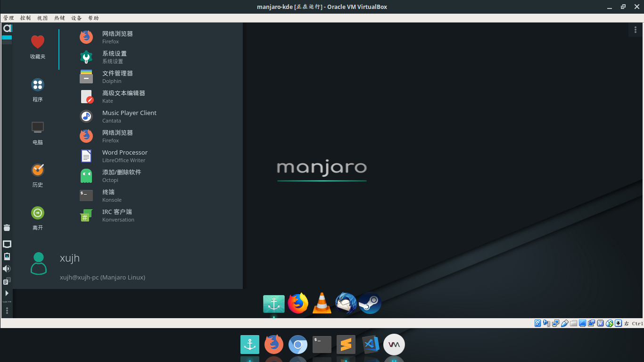This screenshot has width=644, height=362.
Task: Click VirtualBox VM icon in host dock
Action: (394, 345)
